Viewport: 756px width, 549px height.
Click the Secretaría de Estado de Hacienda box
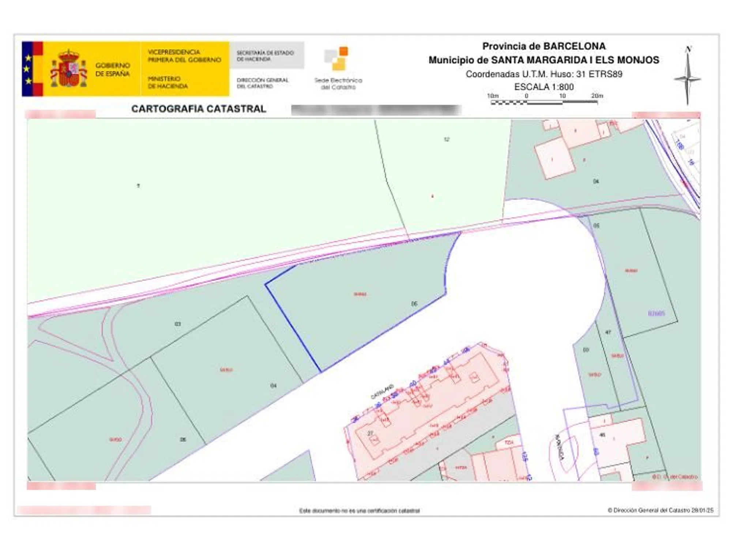coord(267,56)
